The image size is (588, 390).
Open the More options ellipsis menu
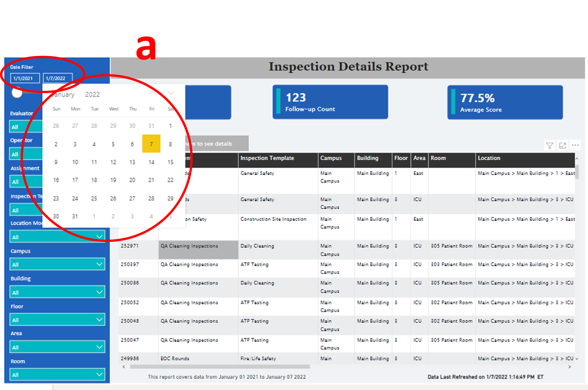click(x=576, y=145)
